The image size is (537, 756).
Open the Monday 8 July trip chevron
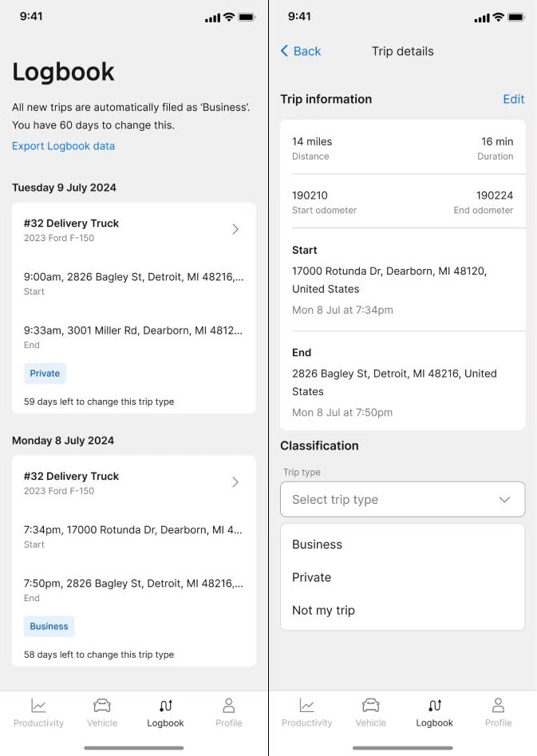pyautogui.click(x=235, y=482)
